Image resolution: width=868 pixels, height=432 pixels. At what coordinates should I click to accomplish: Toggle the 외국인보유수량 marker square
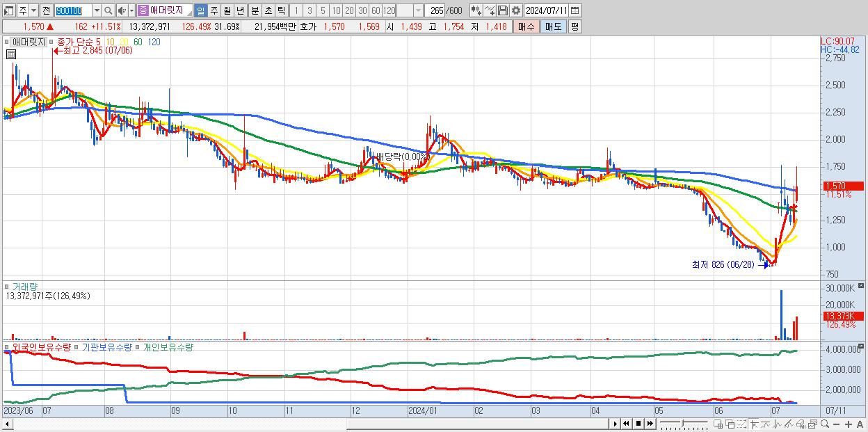[8, 346]
